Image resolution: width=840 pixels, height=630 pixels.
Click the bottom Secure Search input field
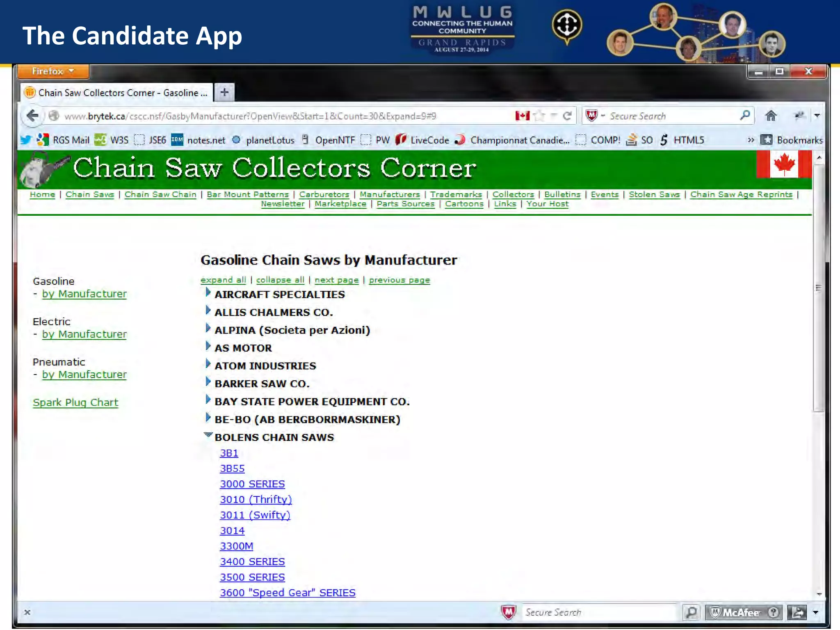click(x=599, y=612)
